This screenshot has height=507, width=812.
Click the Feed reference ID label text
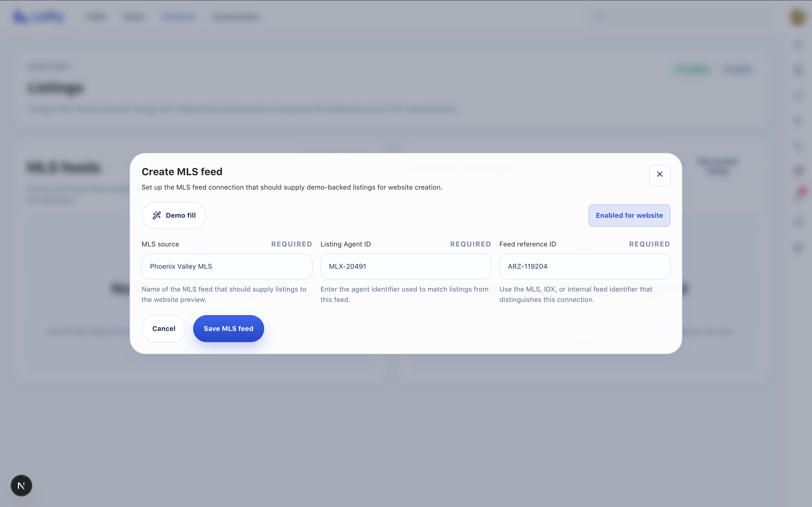[x=527, y=244]
